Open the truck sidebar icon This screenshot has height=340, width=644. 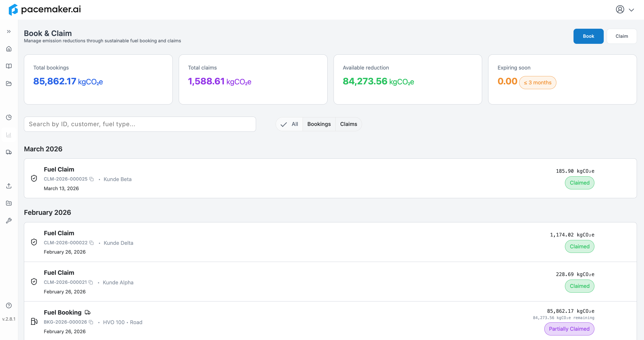tap(9, 152)
